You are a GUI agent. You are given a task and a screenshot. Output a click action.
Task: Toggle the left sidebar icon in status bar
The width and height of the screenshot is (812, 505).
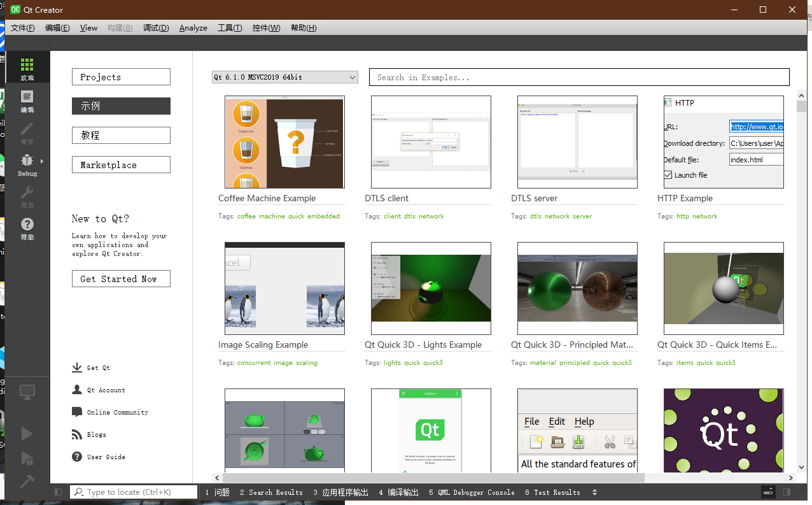click(x=59, y=492)
